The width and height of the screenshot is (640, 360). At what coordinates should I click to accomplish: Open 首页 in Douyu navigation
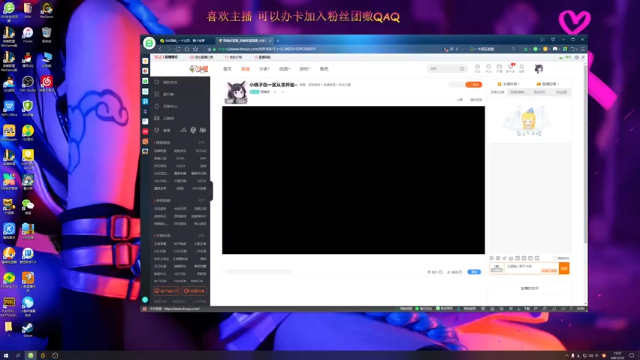coord(227,69)
